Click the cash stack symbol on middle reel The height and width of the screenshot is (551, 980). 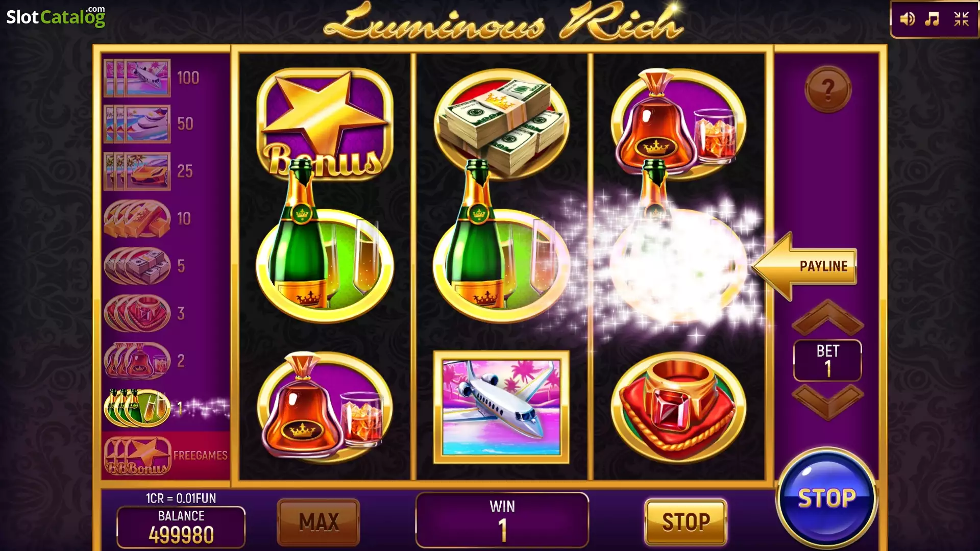(501, 124)
